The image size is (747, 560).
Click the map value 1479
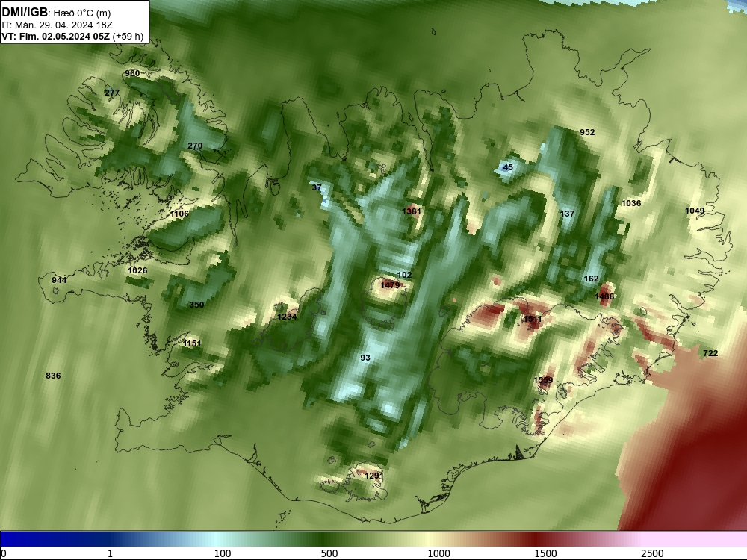390,285
